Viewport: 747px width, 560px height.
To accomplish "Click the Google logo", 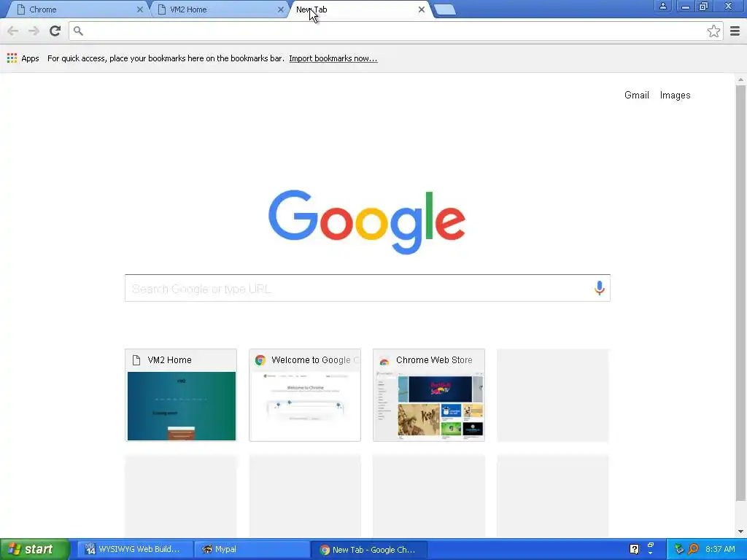I will coord(366,222).
